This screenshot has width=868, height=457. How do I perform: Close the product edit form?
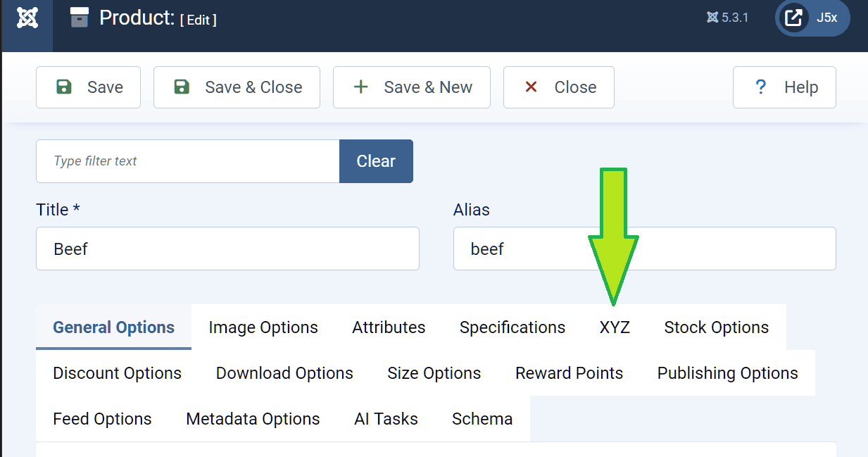[x=559, y=87]
